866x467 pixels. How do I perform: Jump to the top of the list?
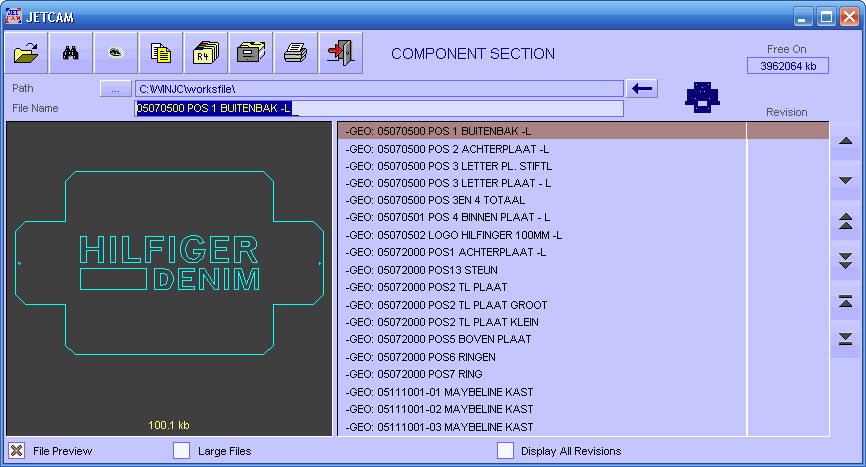846,301
